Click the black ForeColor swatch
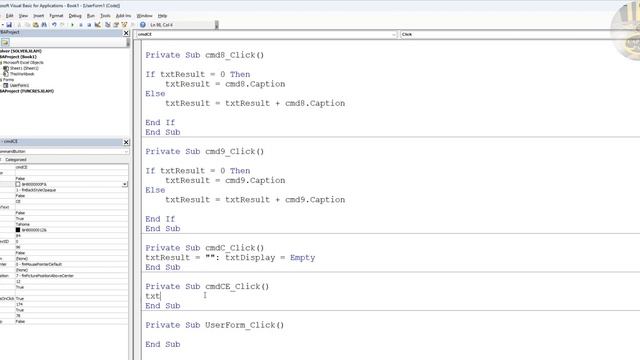The width and height of the screenshot is (640, 360). click(18, 230)
